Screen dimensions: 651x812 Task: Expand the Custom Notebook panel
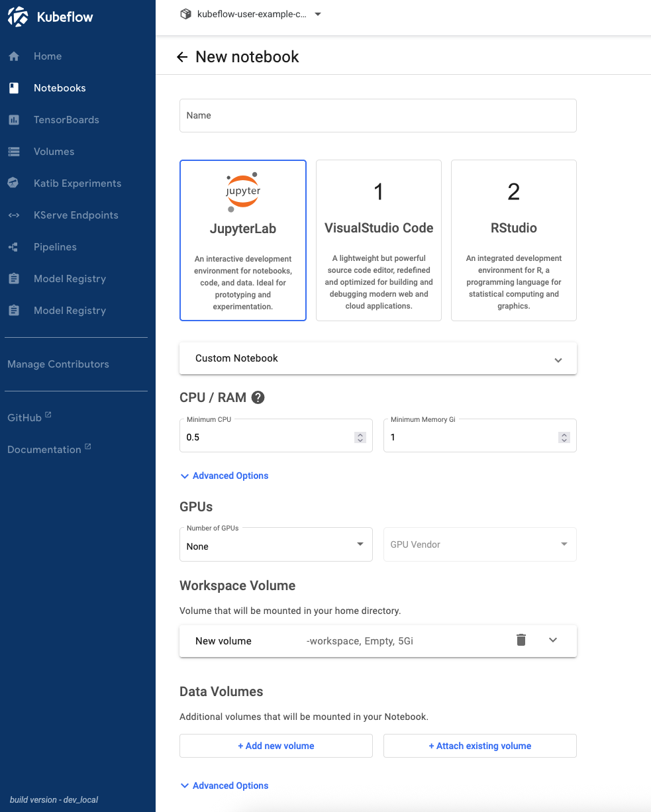[378, 358]
